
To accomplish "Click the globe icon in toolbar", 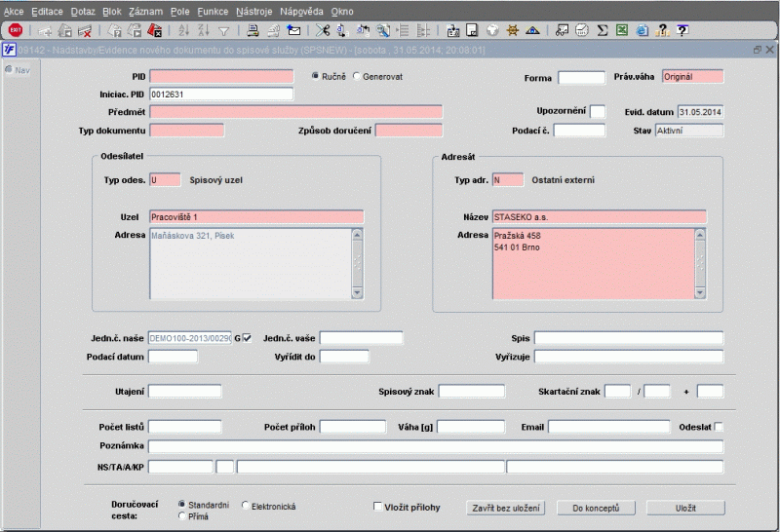I will [492, 30].
